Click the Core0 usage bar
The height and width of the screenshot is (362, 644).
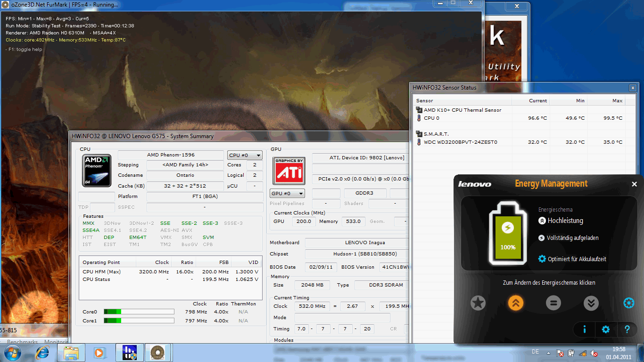click(139, 312)
